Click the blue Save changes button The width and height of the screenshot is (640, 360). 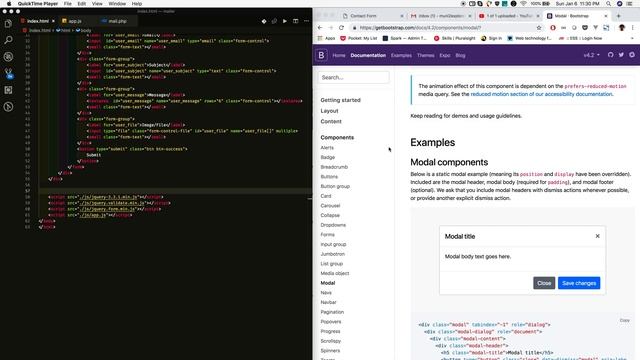point(579,283)
